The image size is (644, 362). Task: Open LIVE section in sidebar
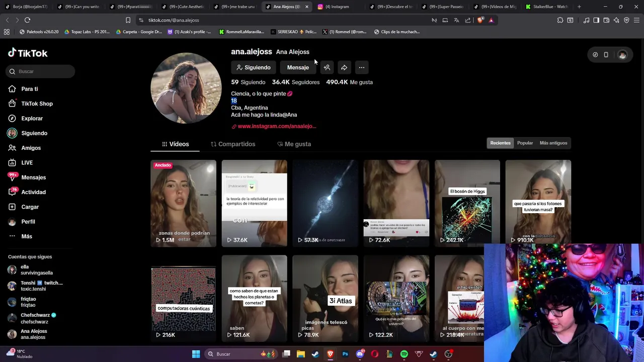pos(20,162)
